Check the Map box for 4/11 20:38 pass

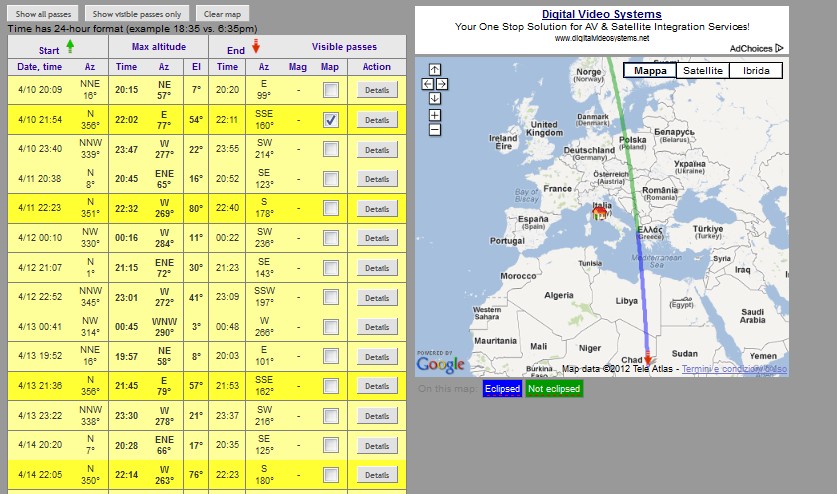tap(331, 178)
